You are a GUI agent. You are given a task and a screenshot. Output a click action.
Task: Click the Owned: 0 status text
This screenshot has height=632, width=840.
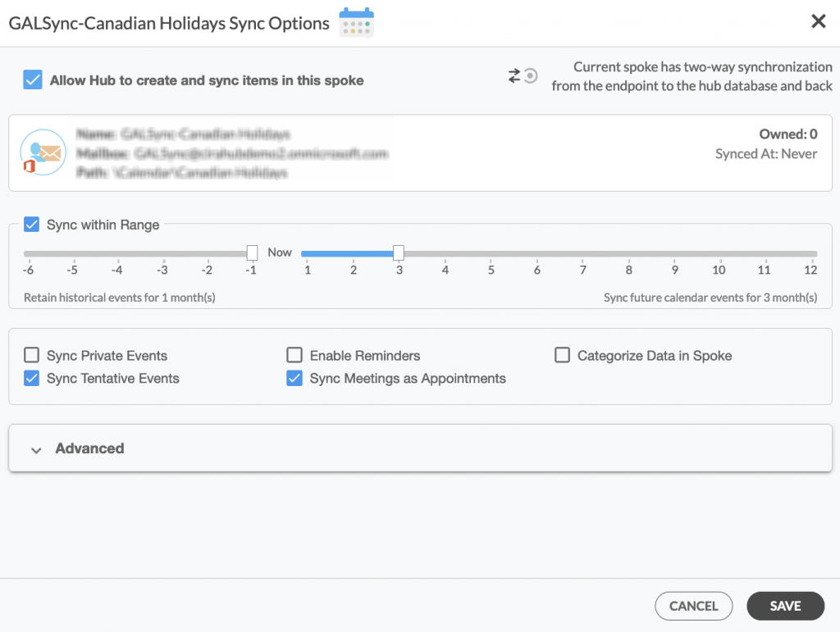click(x=788, y=134)
